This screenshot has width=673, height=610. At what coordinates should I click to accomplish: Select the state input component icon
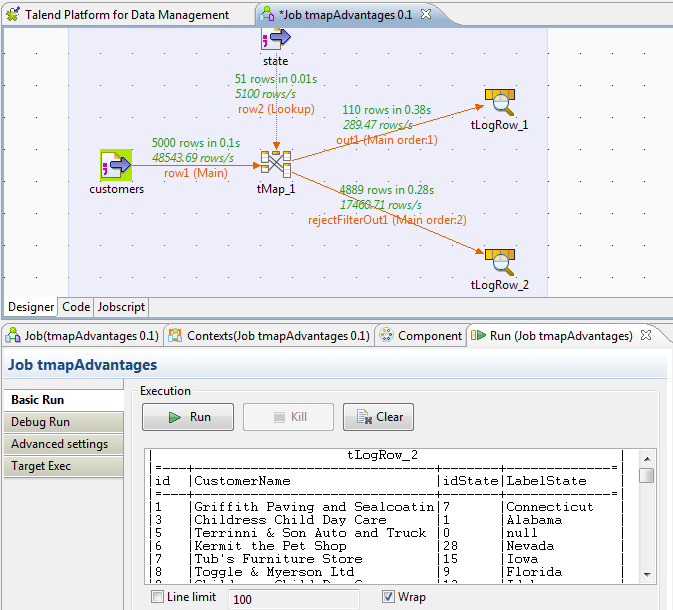tap(276, 39)
